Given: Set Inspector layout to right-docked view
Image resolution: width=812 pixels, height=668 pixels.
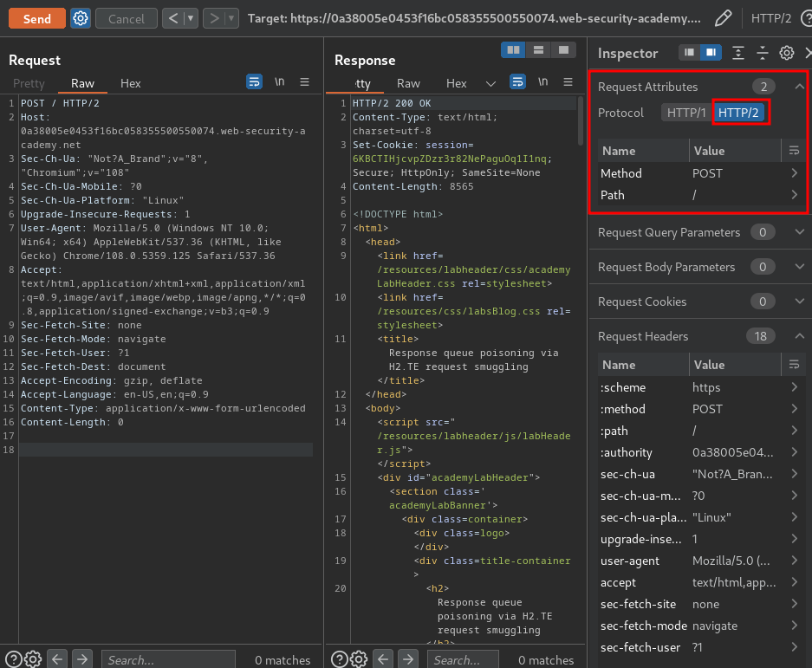Looking at the screenshot, I should pos(711,52).
